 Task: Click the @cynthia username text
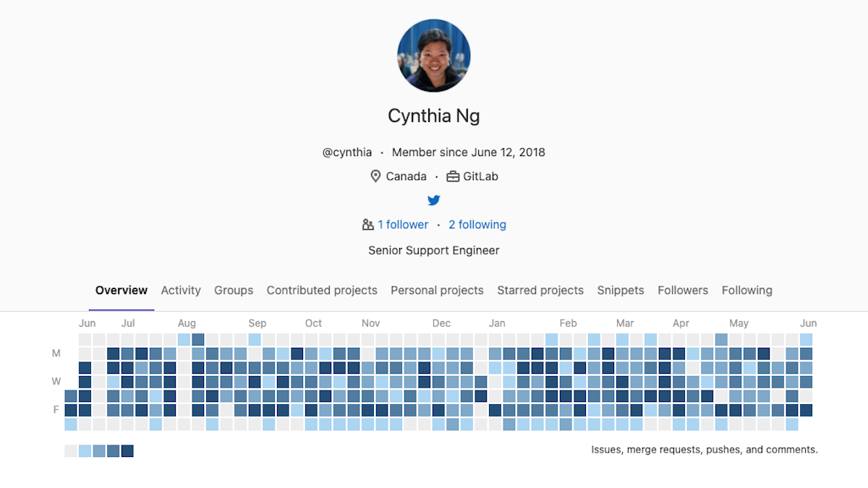coord(347,153)
